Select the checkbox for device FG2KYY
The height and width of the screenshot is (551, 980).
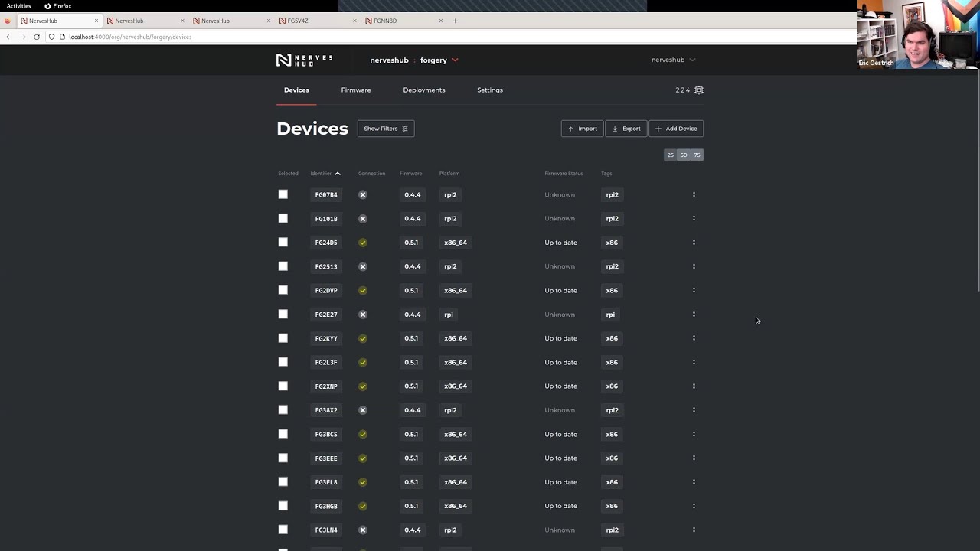point(283,338)
